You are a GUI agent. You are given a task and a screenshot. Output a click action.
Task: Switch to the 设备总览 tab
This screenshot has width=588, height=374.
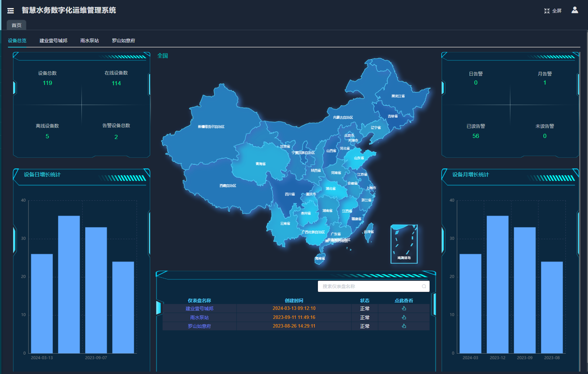[17, 41]
